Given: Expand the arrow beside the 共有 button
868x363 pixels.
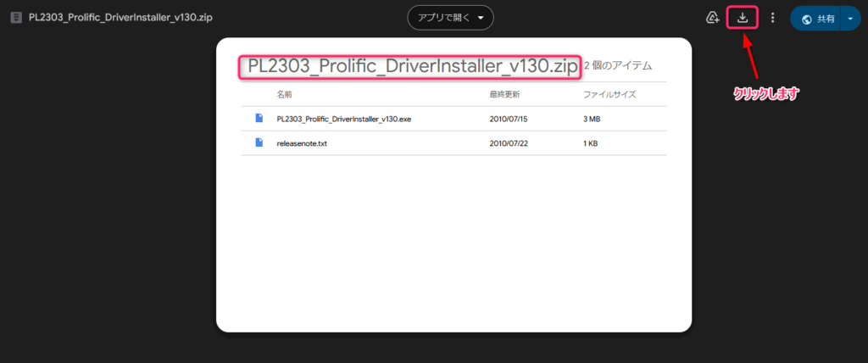Looking at the screenshot, I should click(x=851, y=19).
